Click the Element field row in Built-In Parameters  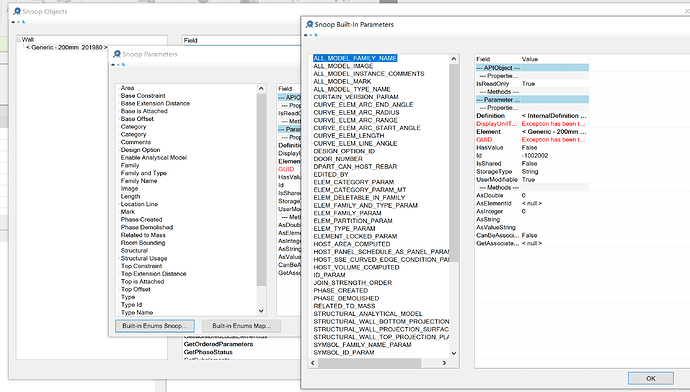[532, 132]
